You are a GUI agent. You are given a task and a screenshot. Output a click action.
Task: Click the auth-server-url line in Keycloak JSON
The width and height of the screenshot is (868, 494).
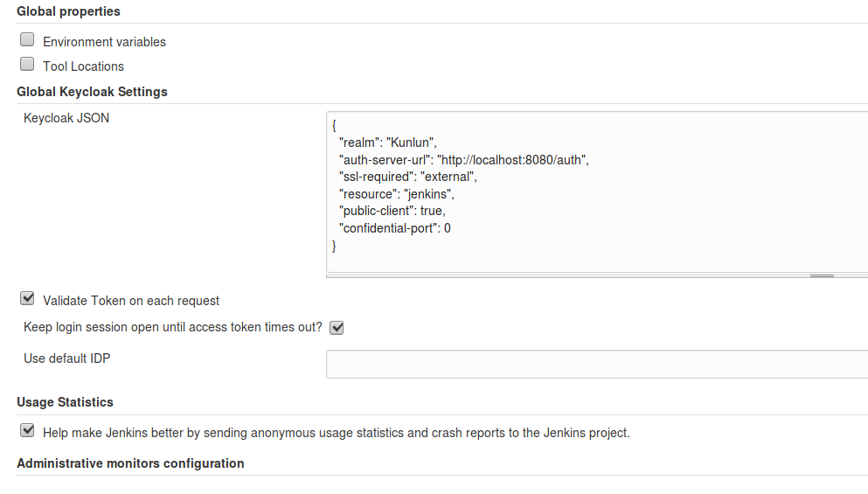tap(464, 160)
